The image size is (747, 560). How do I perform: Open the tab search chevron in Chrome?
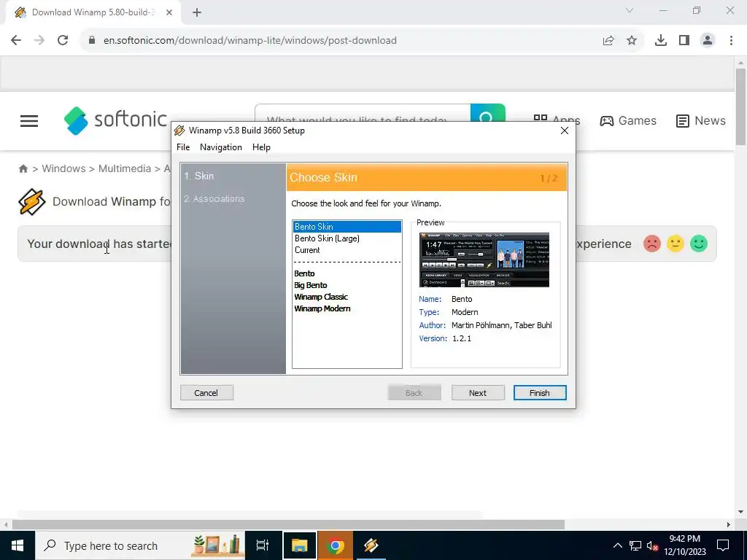click(630, 10)
